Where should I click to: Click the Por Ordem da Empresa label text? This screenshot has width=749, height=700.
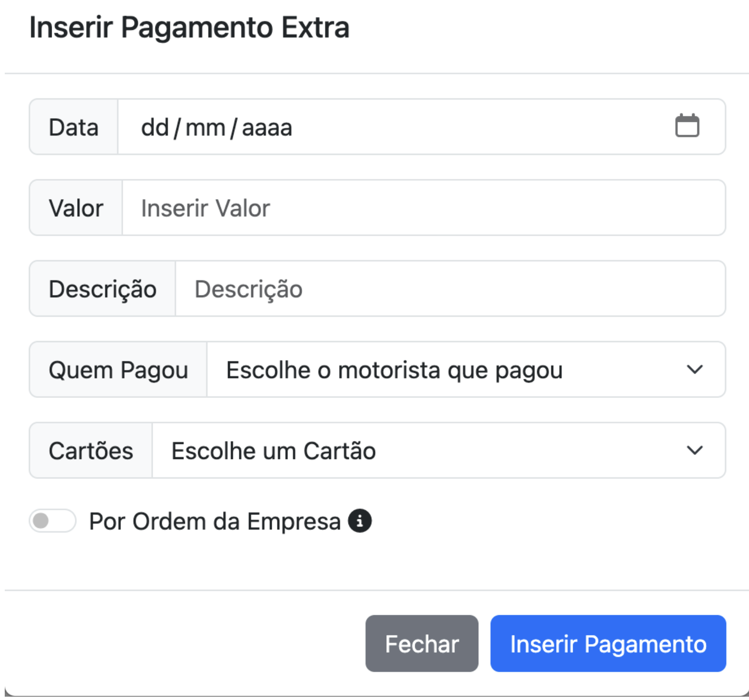point(215,521)
